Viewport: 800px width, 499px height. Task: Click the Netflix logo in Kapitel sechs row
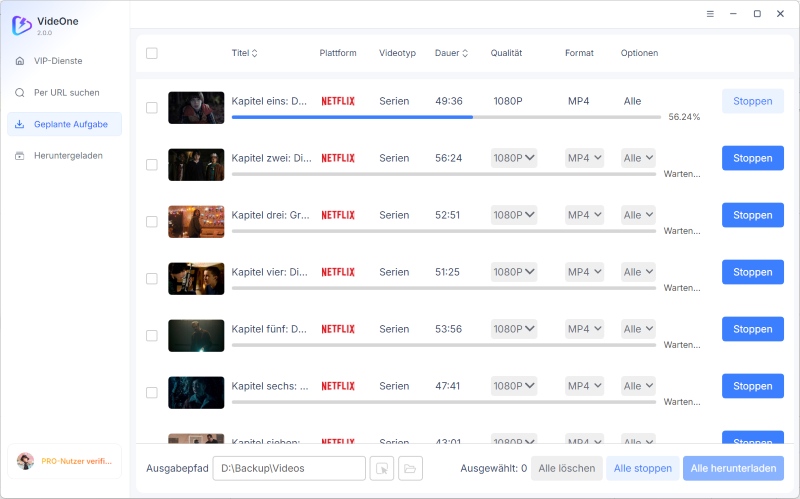(x=338, y=386)
